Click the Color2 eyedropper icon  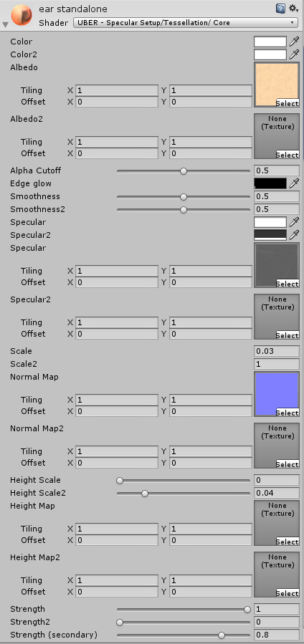(294, 54)
